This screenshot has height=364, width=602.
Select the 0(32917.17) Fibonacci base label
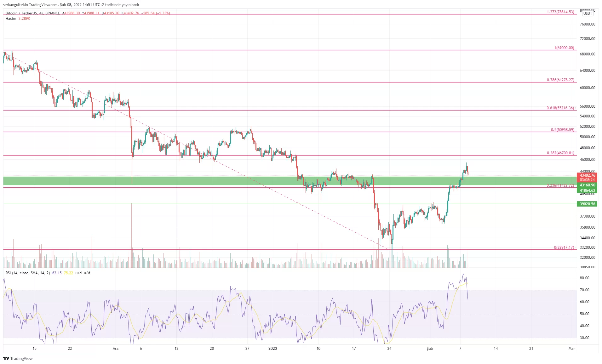click(x=564, y=247)
